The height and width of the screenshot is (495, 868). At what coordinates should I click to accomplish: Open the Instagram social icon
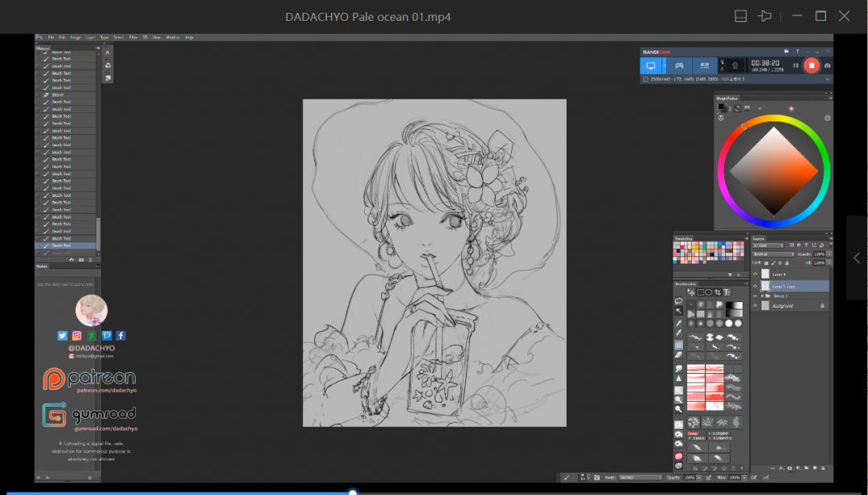point(77,336)
